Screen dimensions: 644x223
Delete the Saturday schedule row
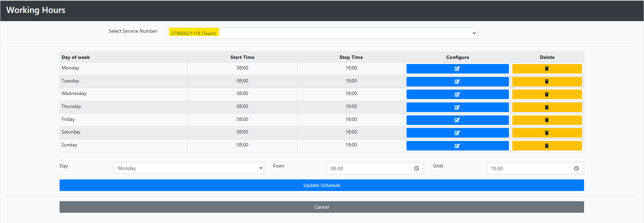pos(547,133)
